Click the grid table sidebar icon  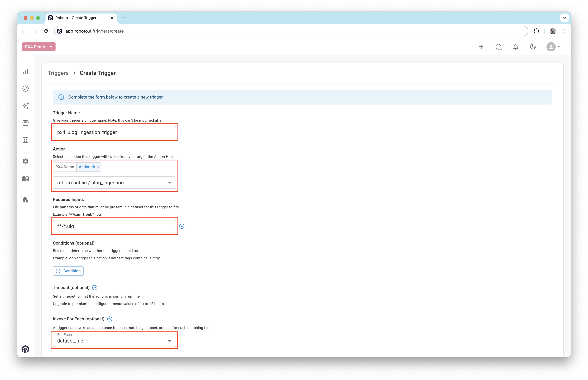(26, 140)
